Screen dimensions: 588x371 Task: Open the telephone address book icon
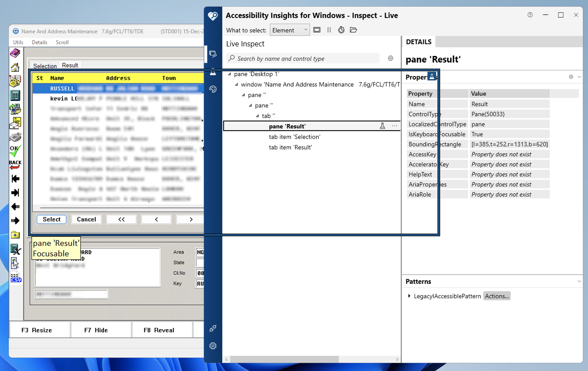pyautogui.click(x=15, y=81)
